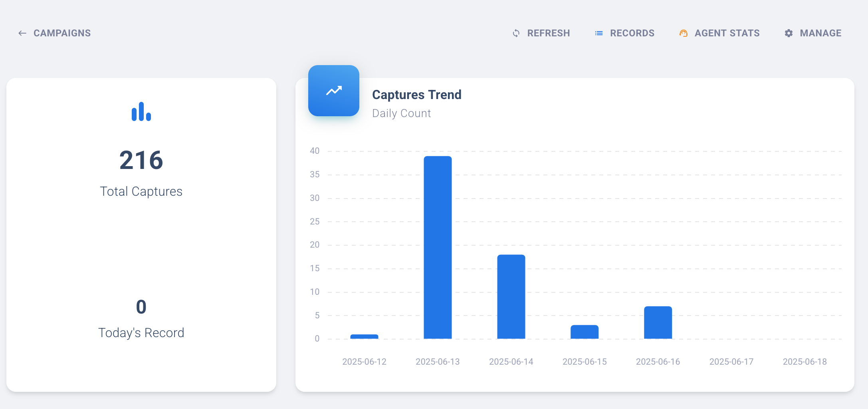This screenshot has width=868, height=409.
Task: Click the 2025-06-14 axis label
Action: [x=511, y=362]
